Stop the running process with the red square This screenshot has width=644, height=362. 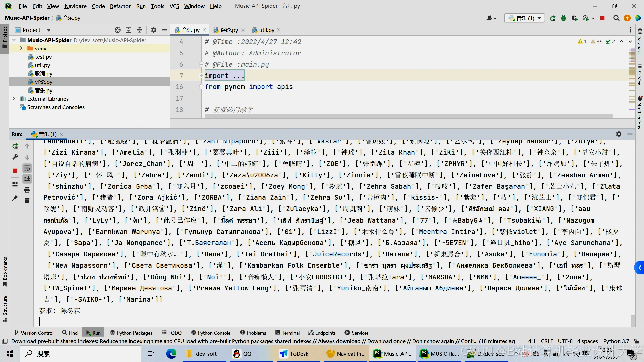tap(15, 171)
